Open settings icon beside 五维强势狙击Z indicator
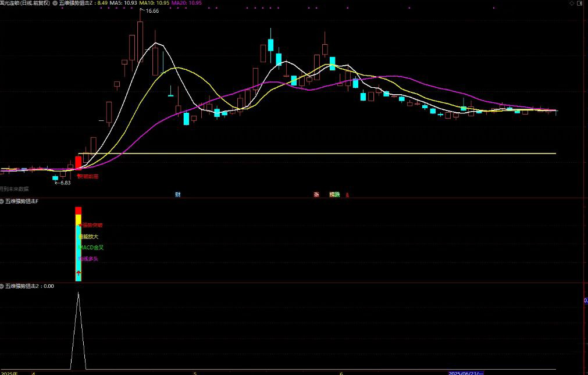The height and width of the screenshot is (375, 588). [55, 3]
